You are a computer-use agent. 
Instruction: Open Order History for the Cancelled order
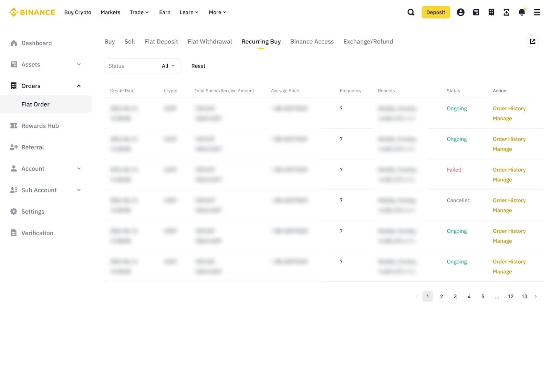pyautogui.click(x=509, y=200)
